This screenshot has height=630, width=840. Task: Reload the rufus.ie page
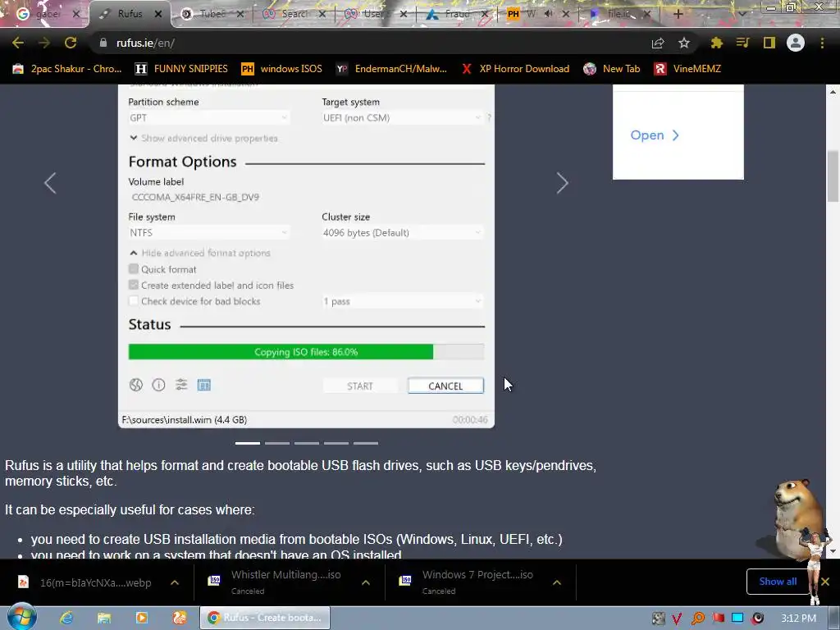pyautogui.click(x=71, y=43)
